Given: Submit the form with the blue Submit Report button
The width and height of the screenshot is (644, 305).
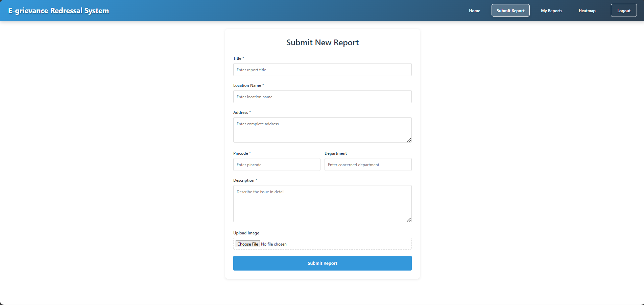Looking at the screenshot, I should pyautogui.click(x=322, y=263).
